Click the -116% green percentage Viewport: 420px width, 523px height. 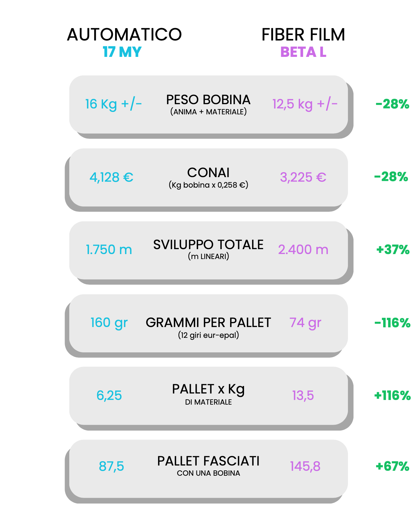(392, 323)
